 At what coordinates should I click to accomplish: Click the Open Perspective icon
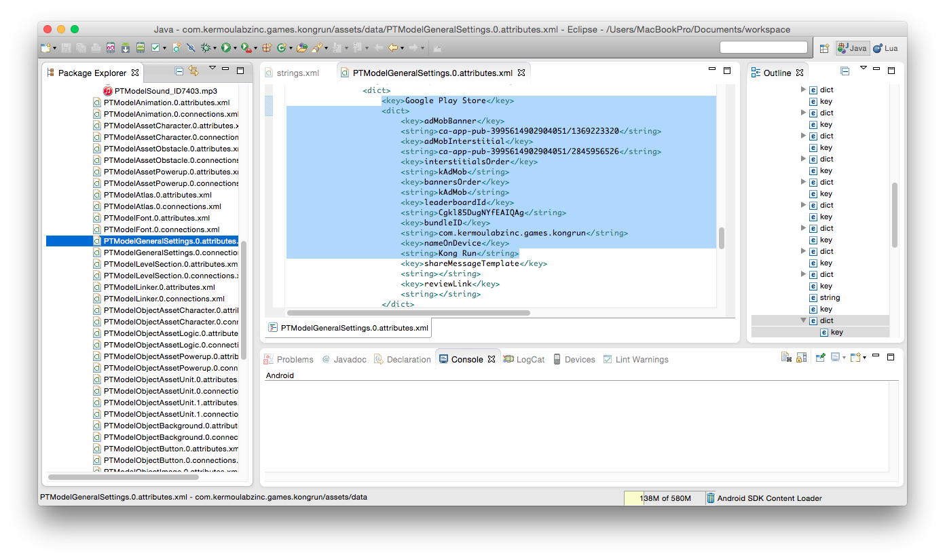pyautogui.click(x=824, y=48)
